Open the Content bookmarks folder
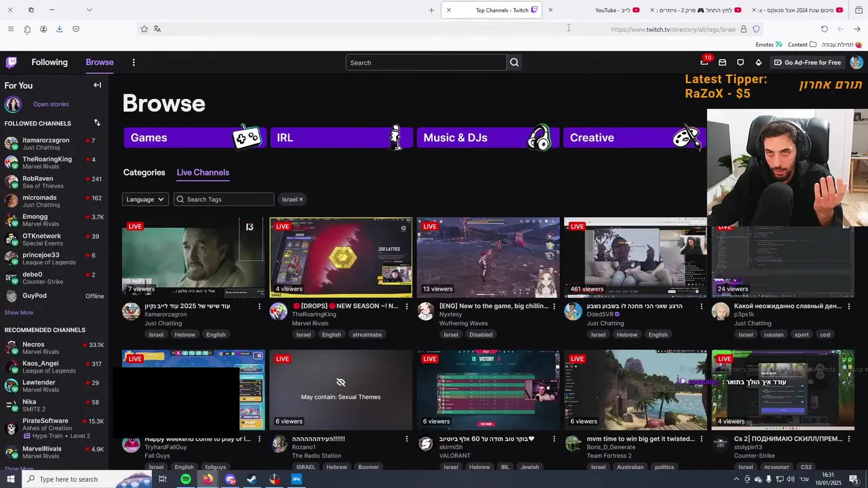The height and width of the screenshot is (488, 868). pos(802,45)
